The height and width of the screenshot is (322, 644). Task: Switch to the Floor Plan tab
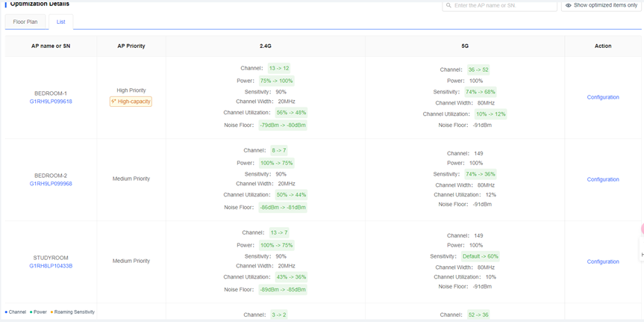(25, 22)
